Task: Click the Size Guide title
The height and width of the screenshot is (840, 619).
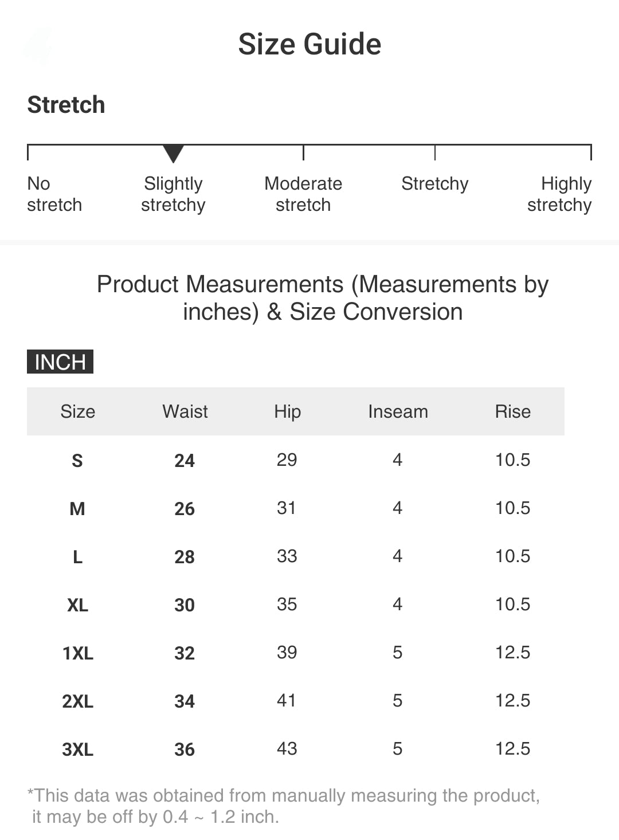Action: (309, 44)
